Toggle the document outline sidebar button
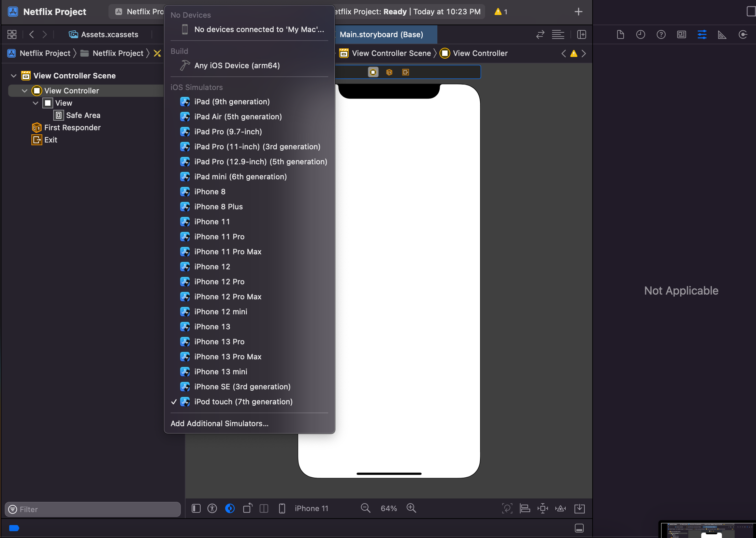This screenshot has width=756, height=538. pyautogui.click(x=196, y=509)
